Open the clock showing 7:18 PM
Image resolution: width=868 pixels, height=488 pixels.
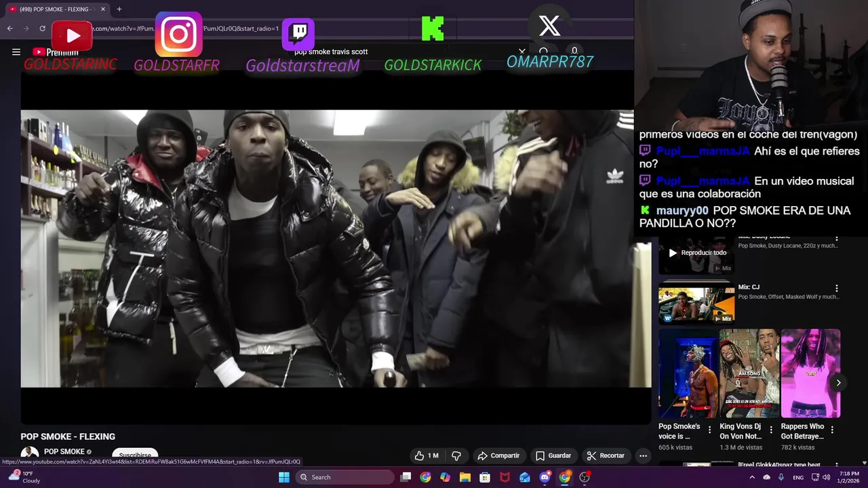click(849, 477)
